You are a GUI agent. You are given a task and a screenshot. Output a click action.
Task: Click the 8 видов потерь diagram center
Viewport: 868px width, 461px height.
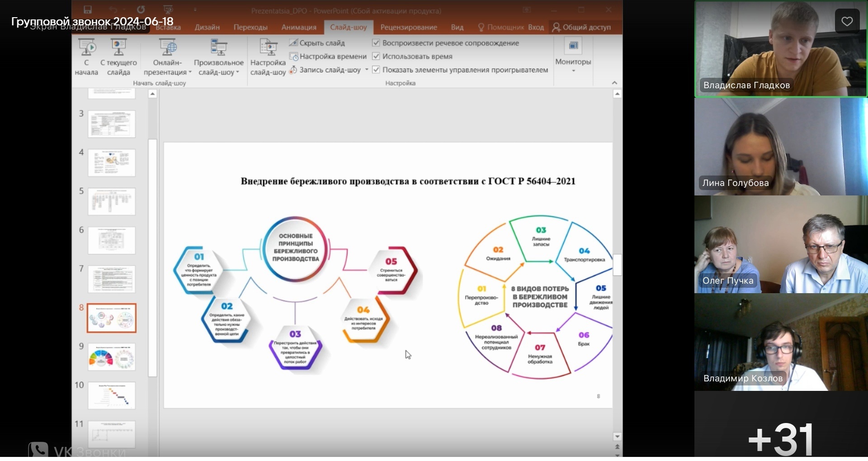[x=540, y=297]
